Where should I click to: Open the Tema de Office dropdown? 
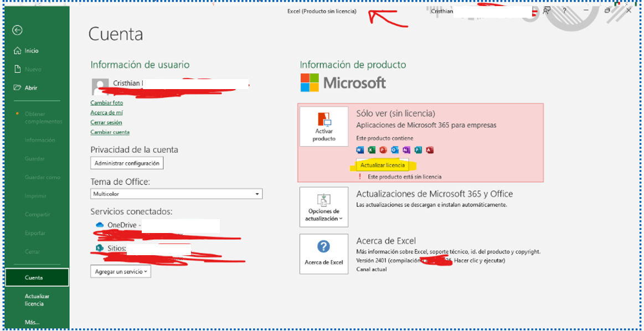(x=176, y=194)
